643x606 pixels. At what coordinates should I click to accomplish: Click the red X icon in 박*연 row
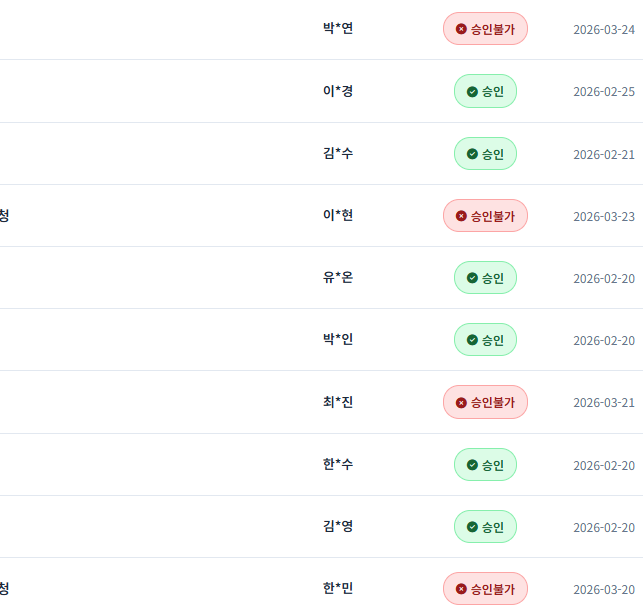[x=461, y=29]
